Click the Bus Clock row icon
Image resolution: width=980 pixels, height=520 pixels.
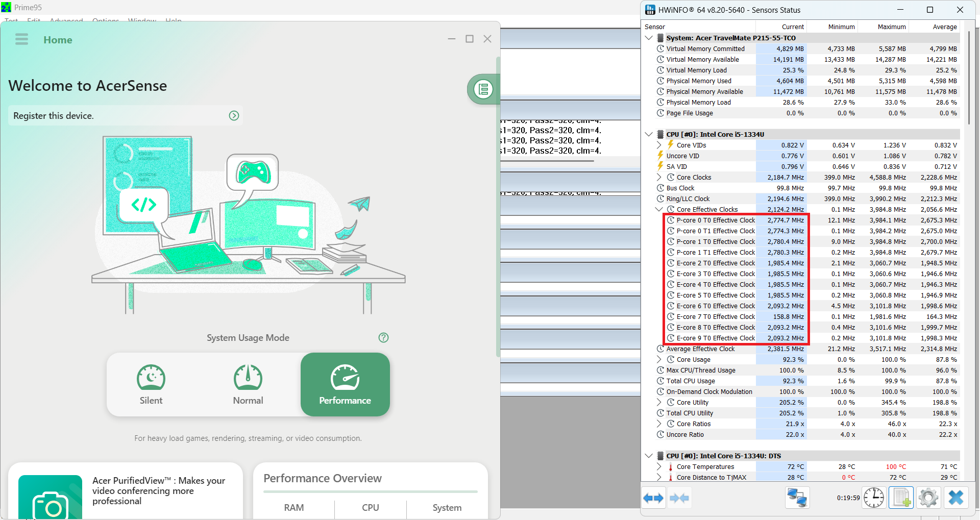point(660,188)
